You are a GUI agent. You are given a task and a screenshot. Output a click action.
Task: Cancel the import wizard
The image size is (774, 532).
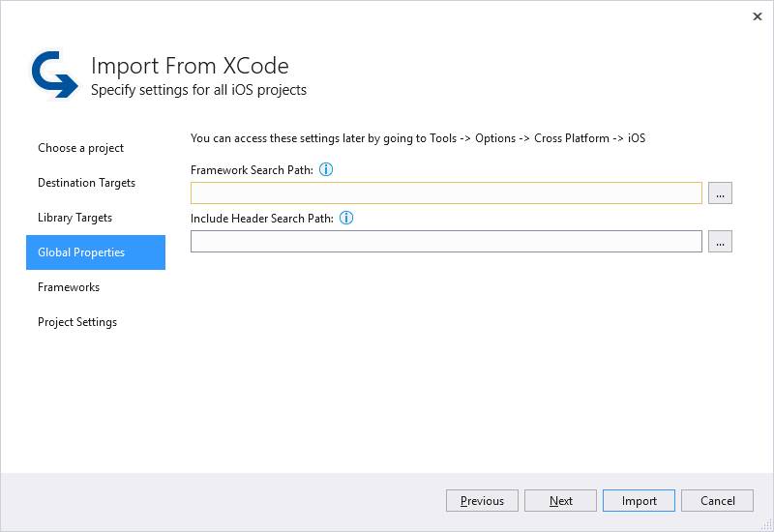[x=717, y=500]
